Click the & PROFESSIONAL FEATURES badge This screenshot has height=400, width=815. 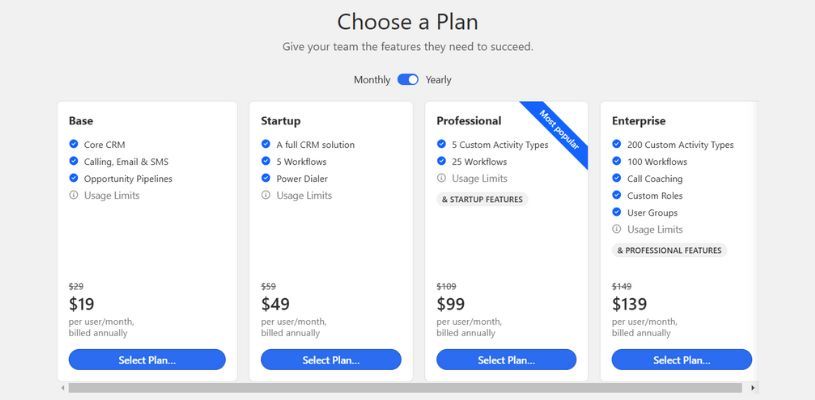669,250
